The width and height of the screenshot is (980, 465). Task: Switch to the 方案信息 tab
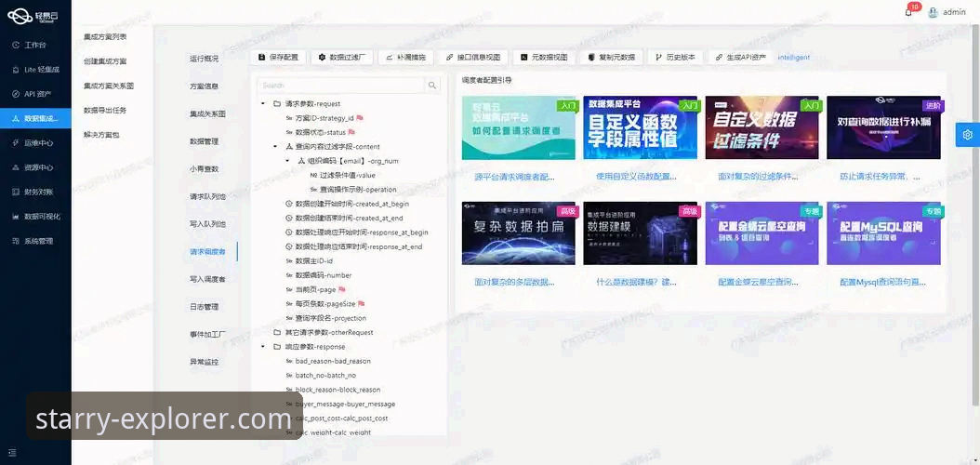(x=204, y=86)
